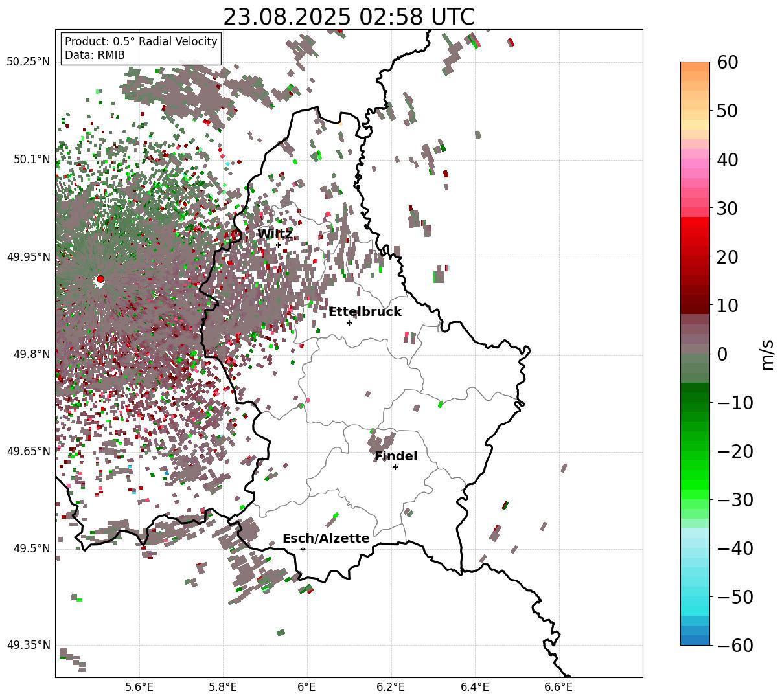Click the colorbar value −30

click(x=735, y=499)
